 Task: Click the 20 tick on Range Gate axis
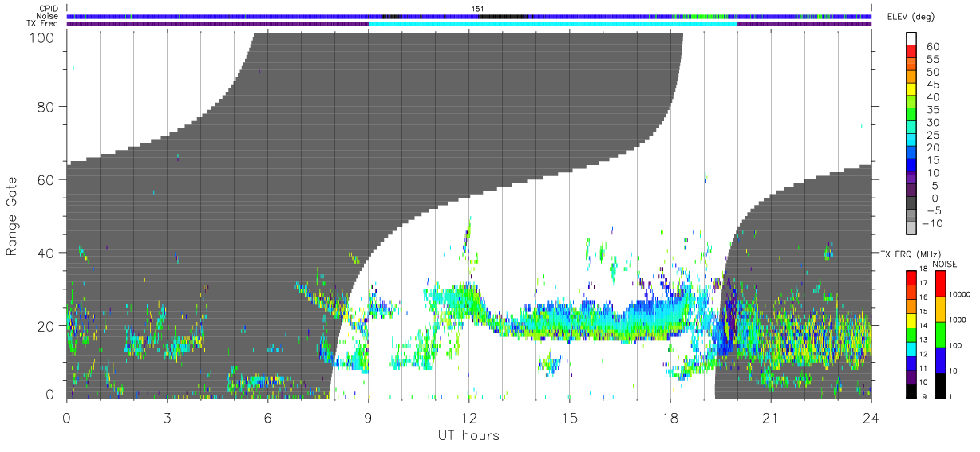point(47,326)
